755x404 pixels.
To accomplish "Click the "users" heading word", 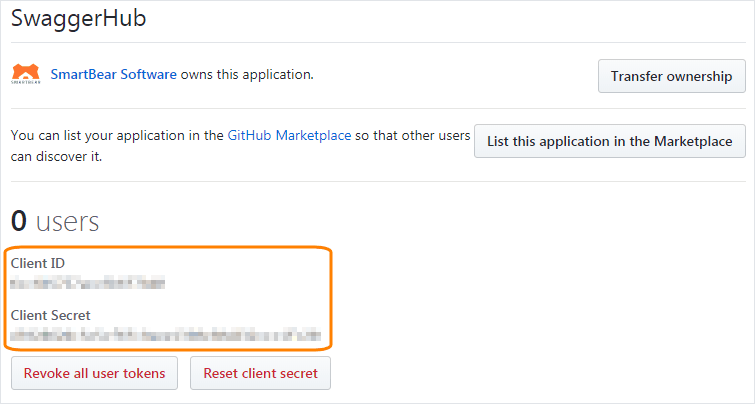I will [68, 222].
